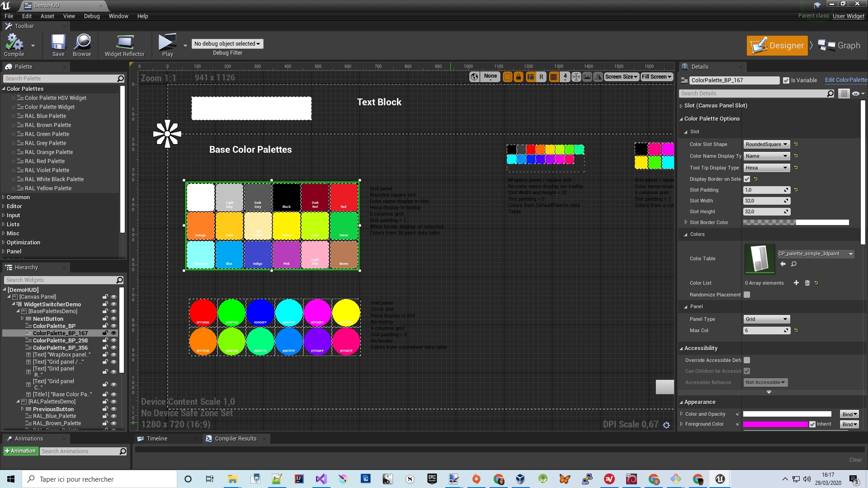Toggle the Is Variable checkbox

point(786,80)
